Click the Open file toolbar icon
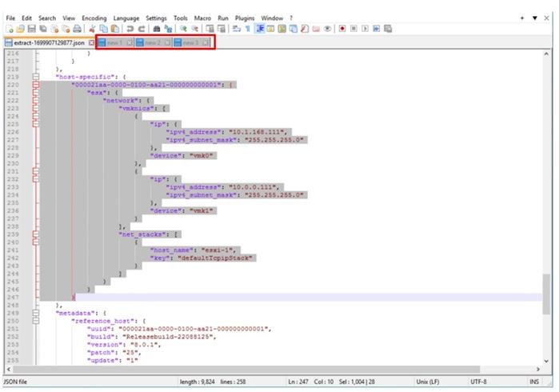The width and height of the screenshot is (559, 392). pos(21,29)
